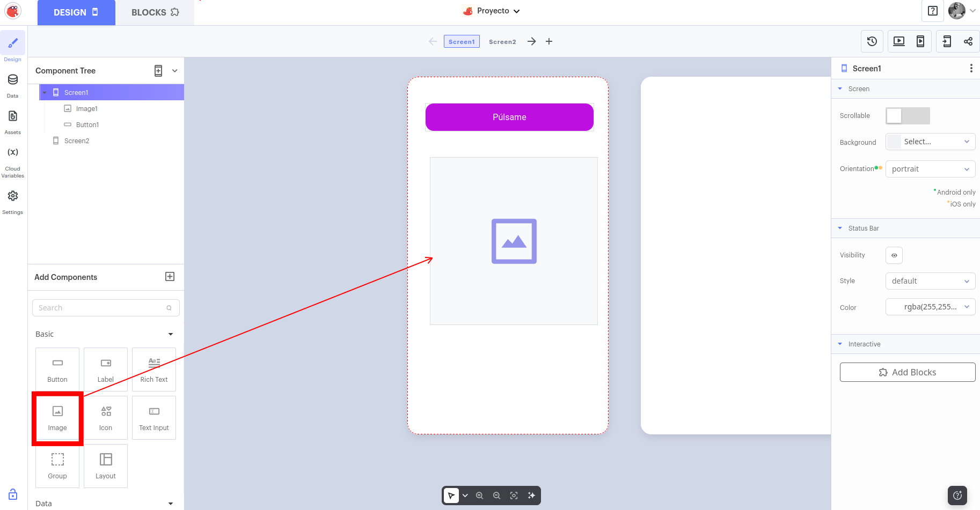Select the Icon component
This screenshot has height=510, width=980.
106,417
